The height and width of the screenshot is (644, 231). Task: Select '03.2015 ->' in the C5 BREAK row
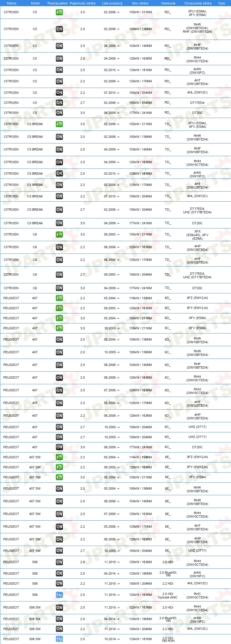pos(112,174)
